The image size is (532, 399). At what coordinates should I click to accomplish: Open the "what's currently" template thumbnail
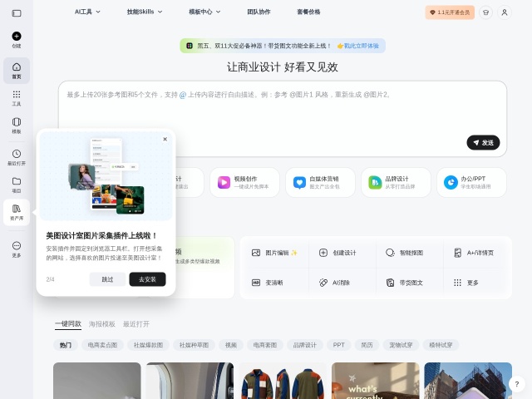[375, 381]
